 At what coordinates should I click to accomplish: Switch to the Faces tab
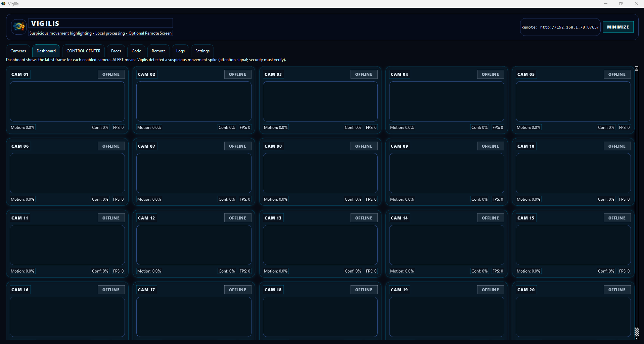point(116,51)
